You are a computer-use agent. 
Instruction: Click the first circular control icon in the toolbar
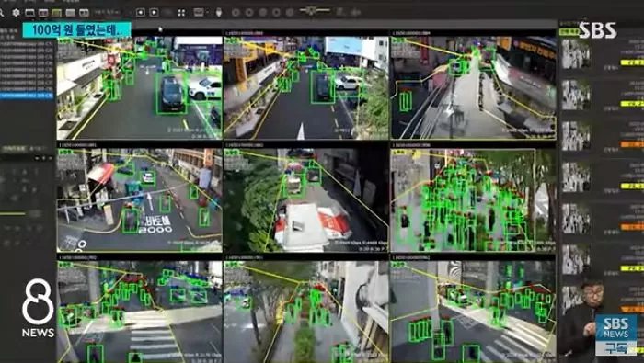(x=236, y=13)
